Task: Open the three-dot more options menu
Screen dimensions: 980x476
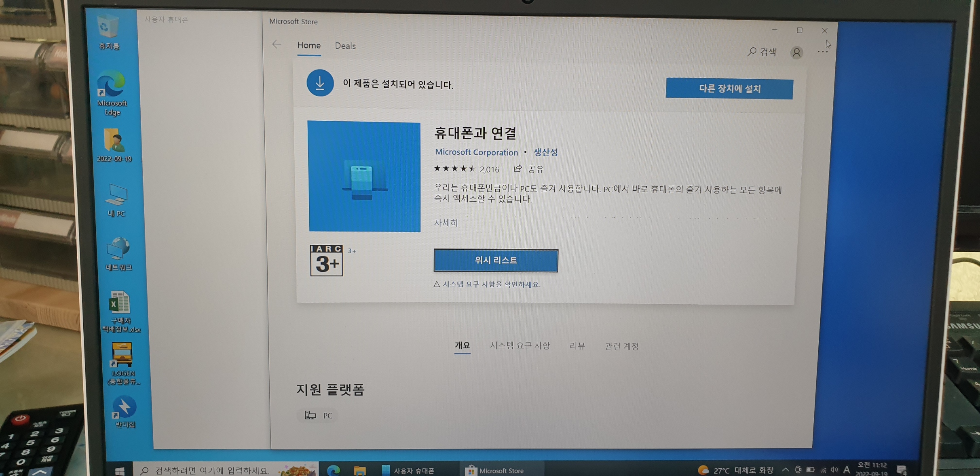Action: (822, 52)
